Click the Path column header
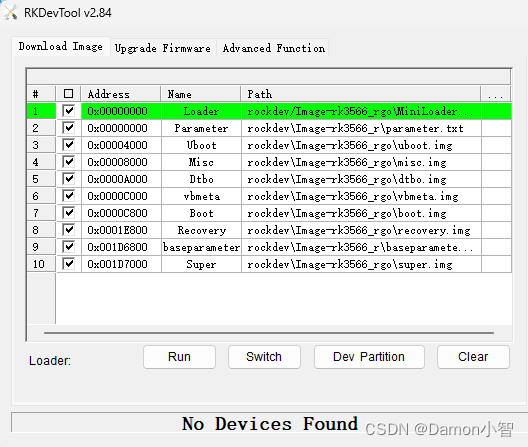 (361, 94)
